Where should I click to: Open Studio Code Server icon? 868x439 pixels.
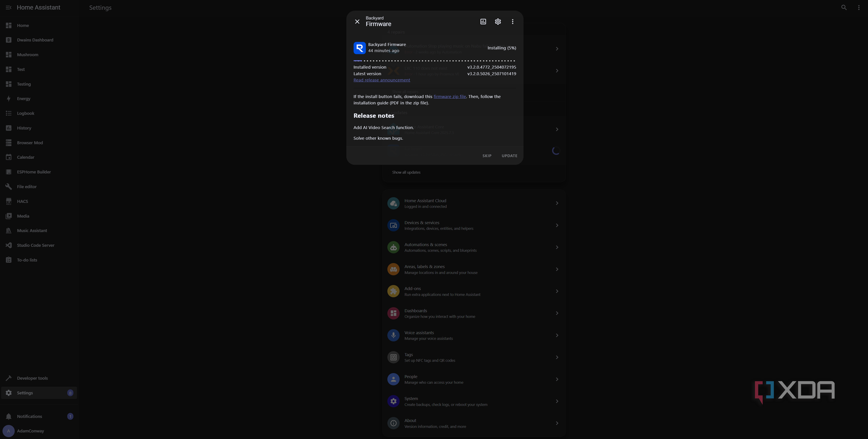[x=8, y=245]
